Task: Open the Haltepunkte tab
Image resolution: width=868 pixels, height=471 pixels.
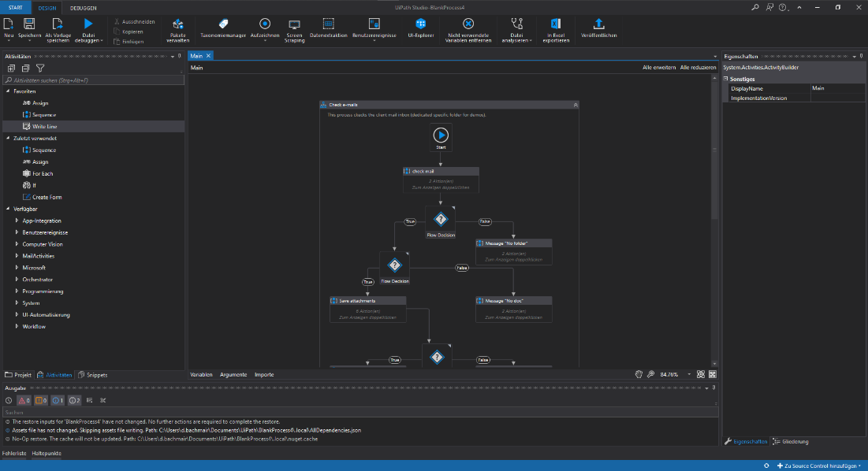Action: click(x=47, y=454)
